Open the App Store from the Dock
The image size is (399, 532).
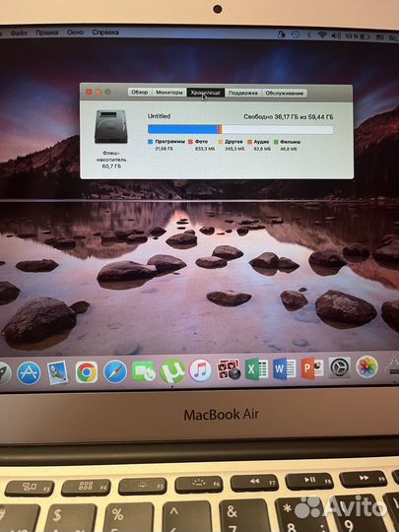[x=29, y=372]
